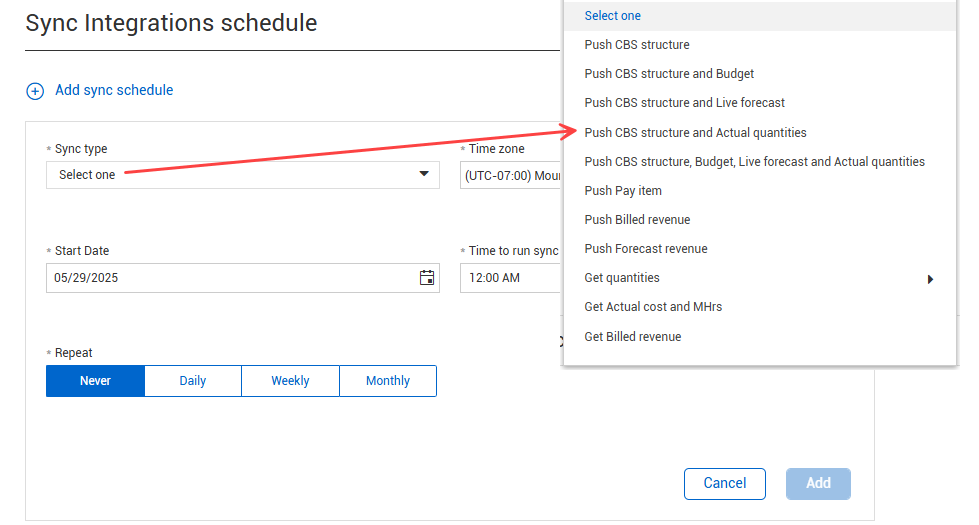Choose Push CBS structure and Actual quantities
The image size is (979, 525).
point(695,133)
